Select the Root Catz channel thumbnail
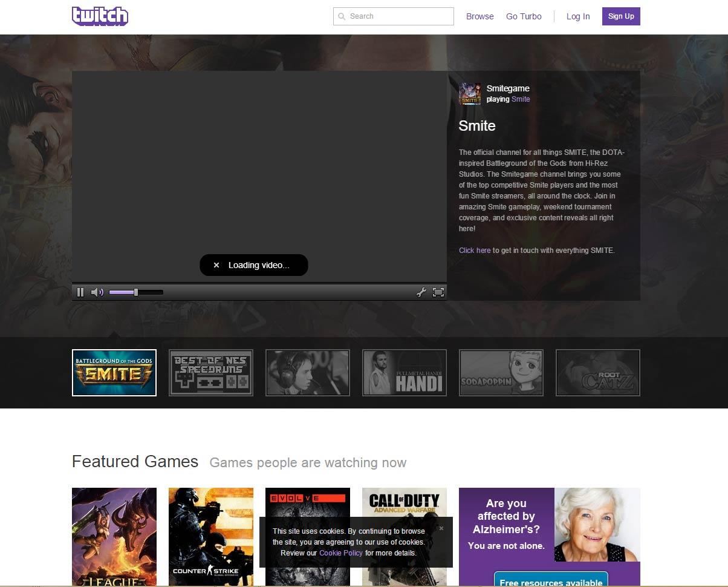 (x=598, y=373)
